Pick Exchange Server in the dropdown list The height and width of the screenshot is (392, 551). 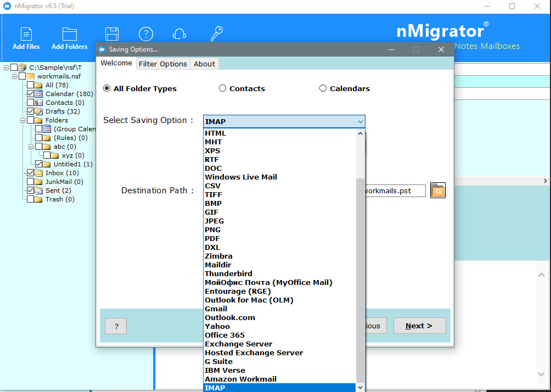click(280, 344)
